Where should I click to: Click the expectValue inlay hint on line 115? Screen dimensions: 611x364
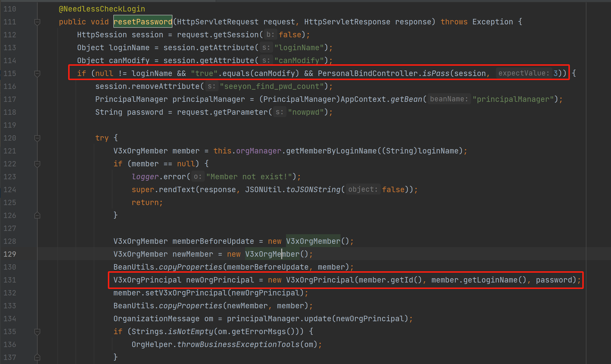pyautogui.click(x=524, y=73)
